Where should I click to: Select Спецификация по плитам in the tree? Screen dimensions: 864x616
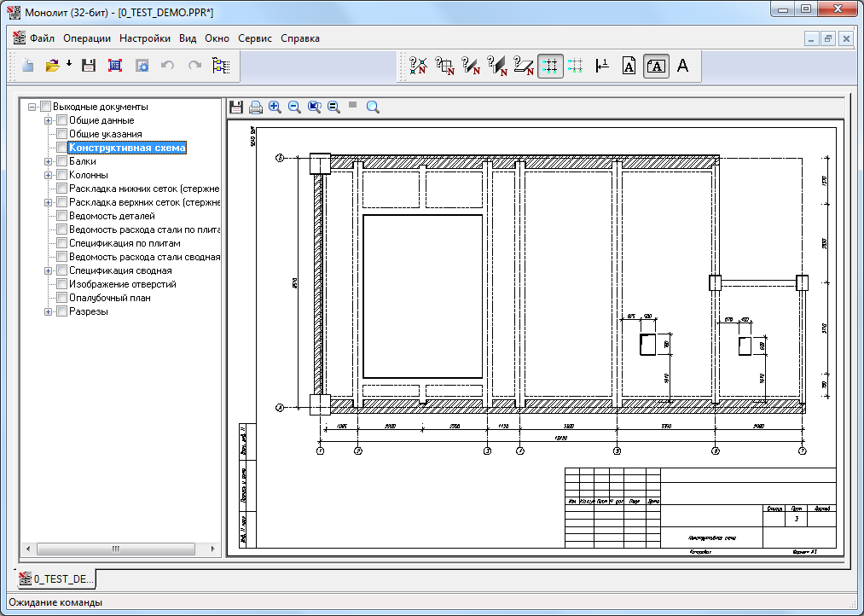pos(125,243)
